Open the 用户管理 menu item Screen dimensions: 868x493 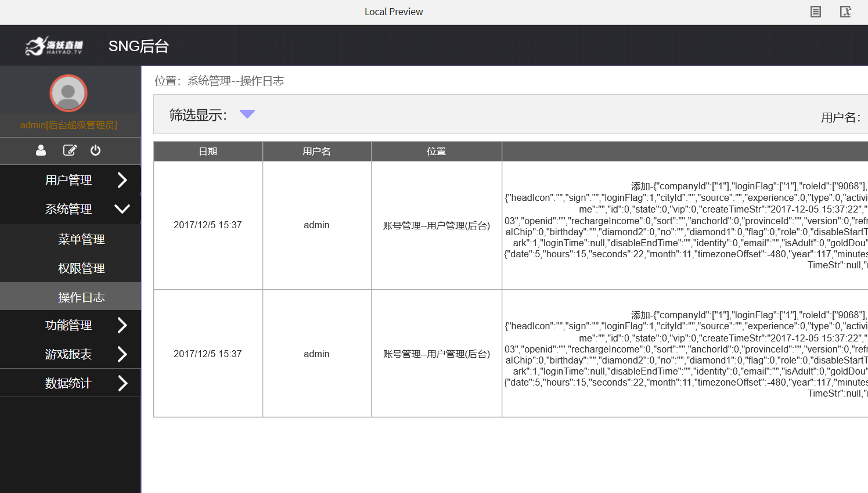click(x=69, y=180)
